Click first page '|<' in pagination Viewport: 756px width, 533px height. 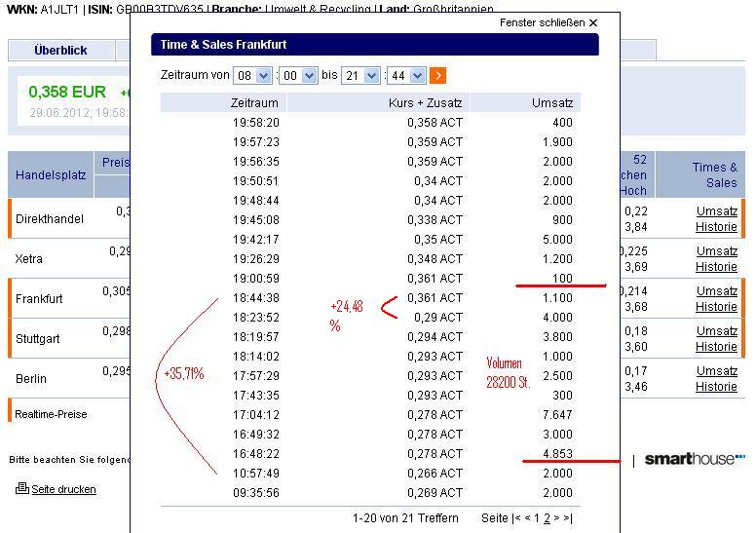pos(517,518)
